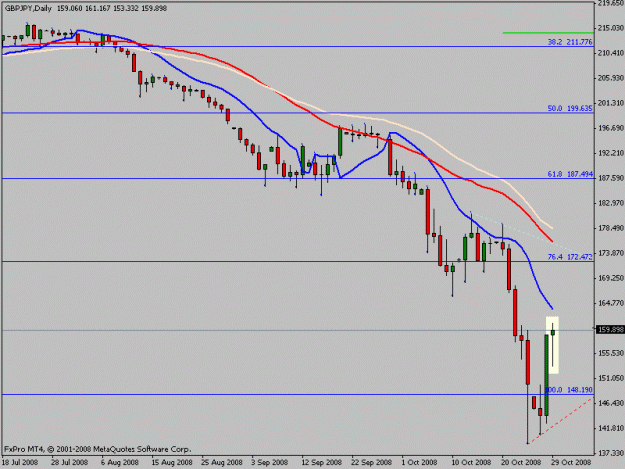Click the 182.970 price axis label
The height and width of the screenshot is (469, 625).
pyautogui.click(x=611, y=203)
